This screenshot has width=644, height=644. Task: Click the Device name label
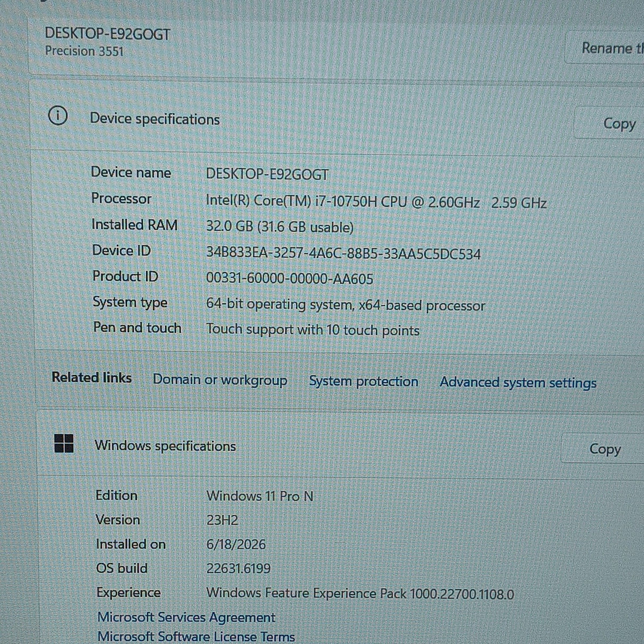[131, 172]
